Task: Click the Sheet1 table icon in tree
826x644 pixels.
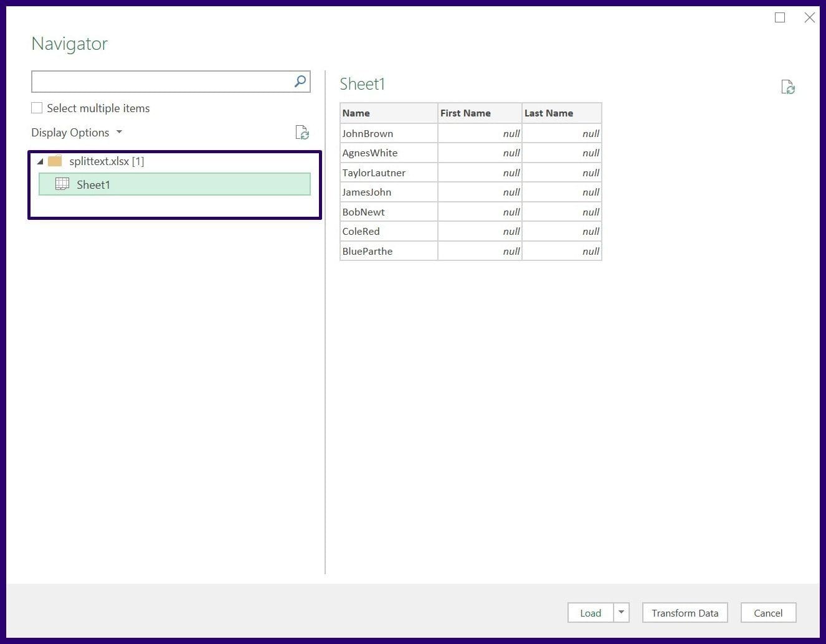Action: 62,184
